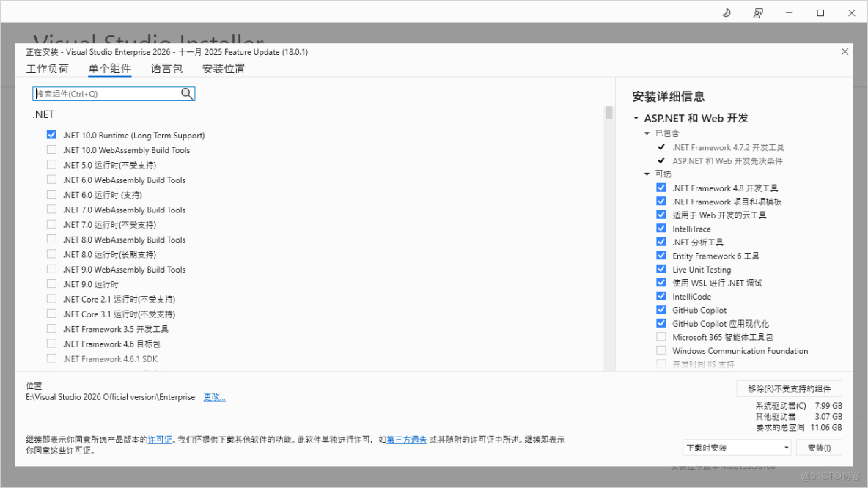Check .NET Framework 3.5 开发工具
This screenshot has height=488, width=868.
tap(51, 328)
